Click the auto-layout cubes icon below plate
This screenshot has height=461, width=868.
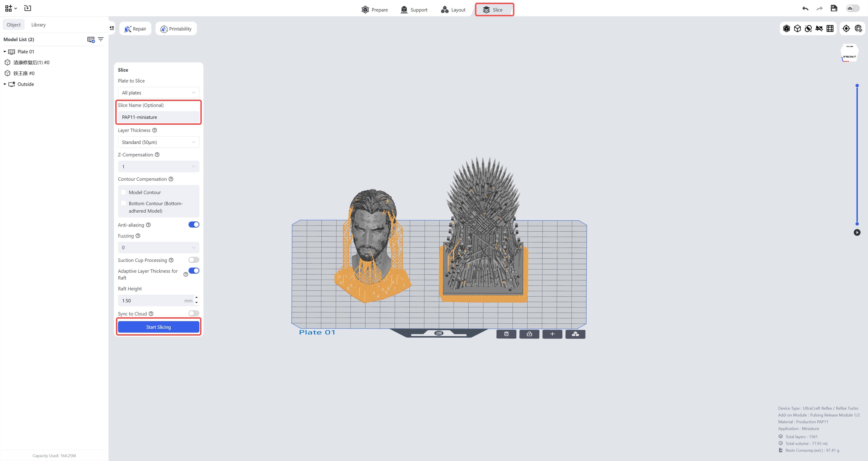click(575, 334)
